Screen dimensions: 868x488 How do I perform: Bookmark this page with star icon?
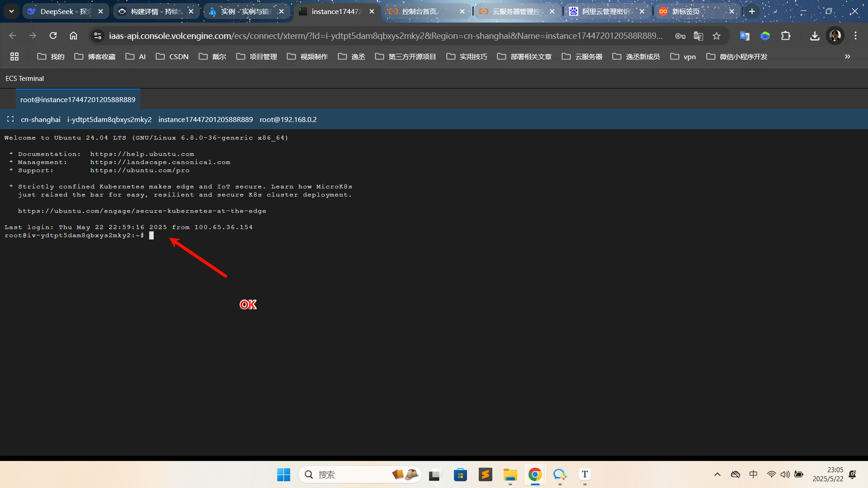pos(717,36)
